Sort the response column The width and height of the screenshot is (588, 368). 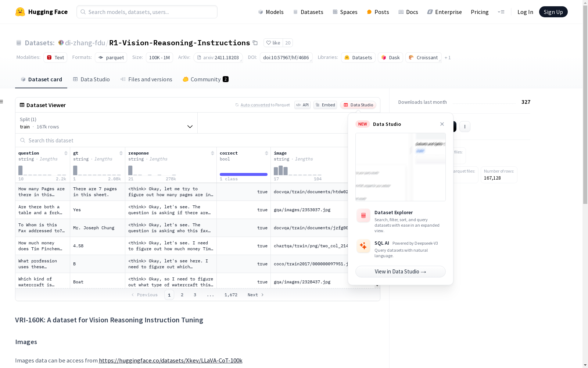click(212, 153)
